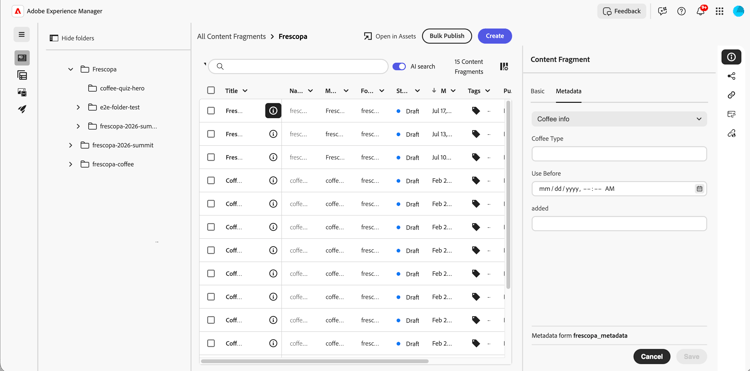Toggle the select-all checkbox in table header

(x=211, y=90)
